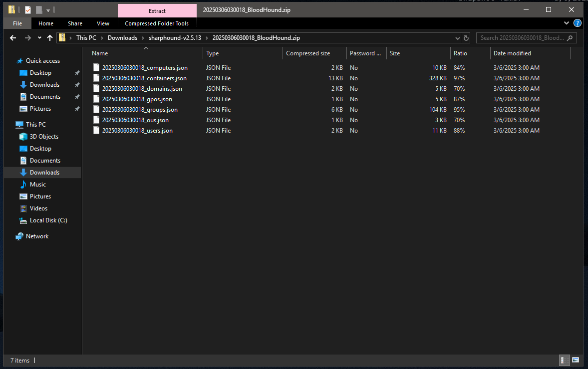Screen dimensions: 588x369
Task: Switch to the Home ribbon tab
Action: pos(46,23)
